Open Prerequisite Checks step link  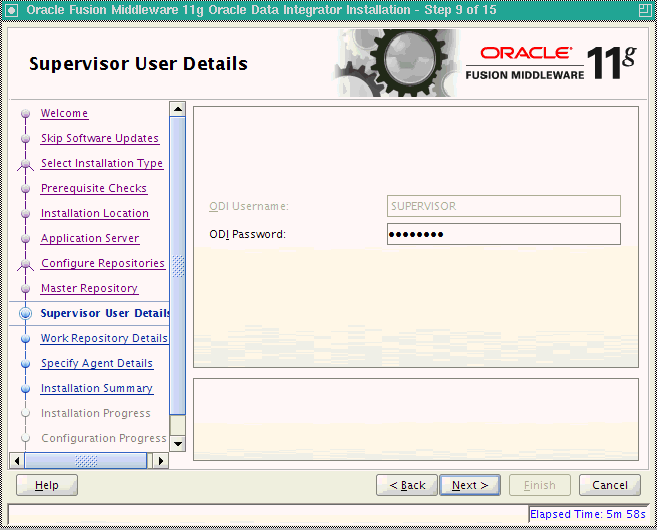(x=94, y=189)
